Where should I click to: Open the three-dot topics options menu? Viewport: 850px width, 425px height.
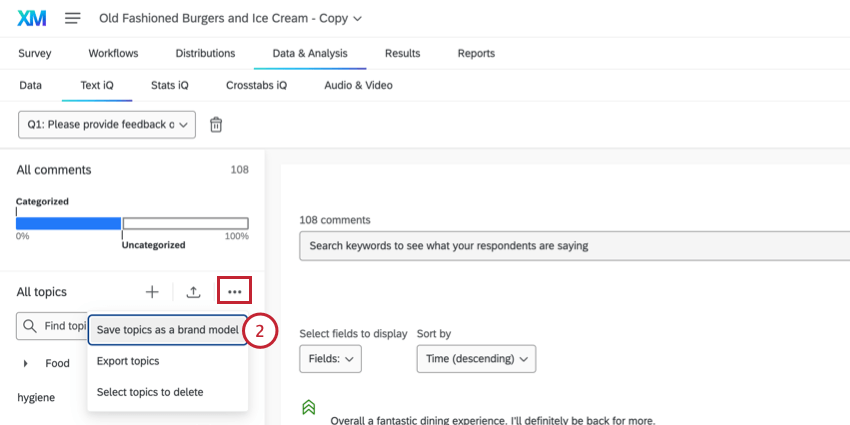(x=234, y=291)
